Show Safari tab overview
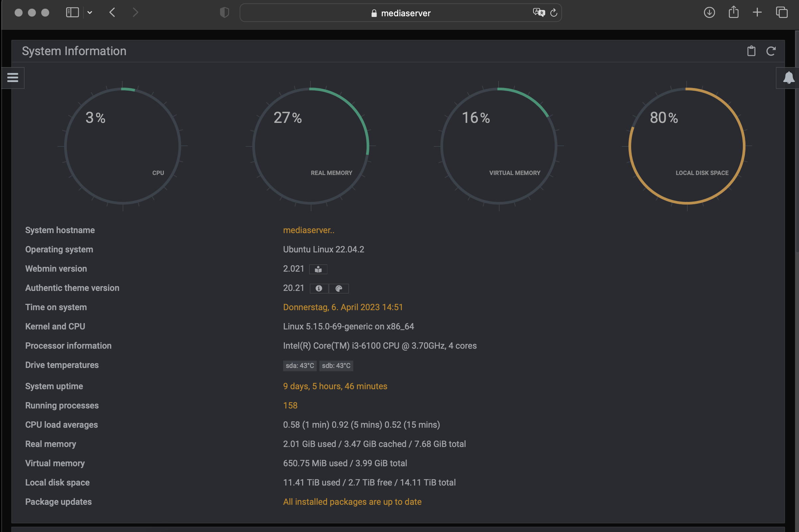 (782, 13)
